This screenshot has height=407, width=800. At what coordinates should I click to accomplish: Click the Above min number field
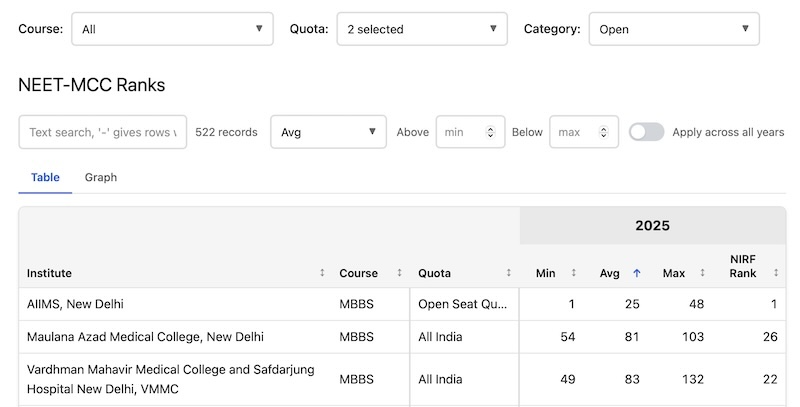coord(470,132)
